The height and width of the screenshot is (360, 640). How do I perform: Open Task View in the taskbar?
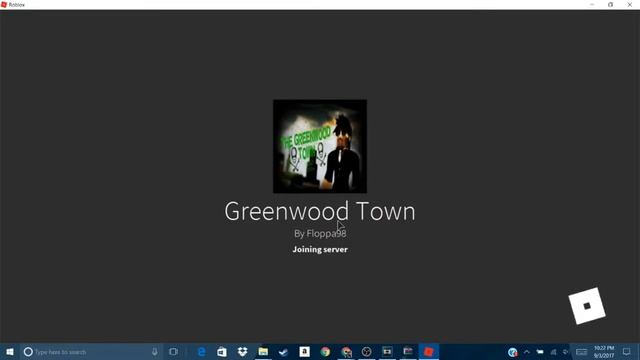click(173, 351)
